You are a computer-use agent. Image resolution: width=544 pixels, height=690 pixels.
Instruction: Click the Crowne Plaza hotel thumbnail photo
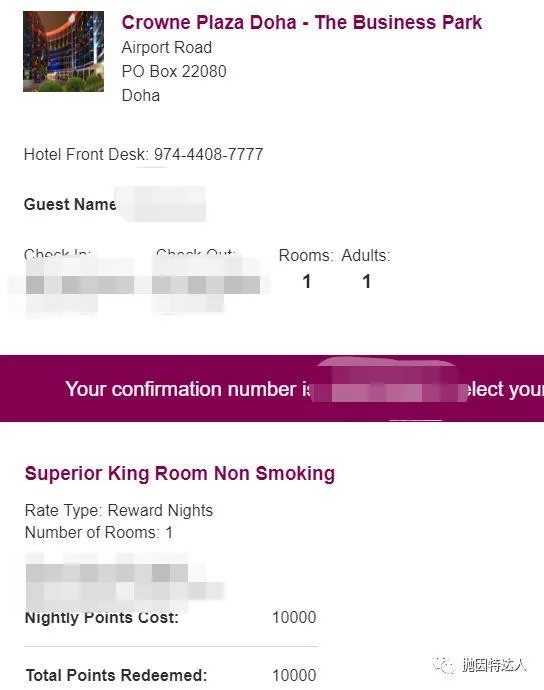tap(63, 51)
